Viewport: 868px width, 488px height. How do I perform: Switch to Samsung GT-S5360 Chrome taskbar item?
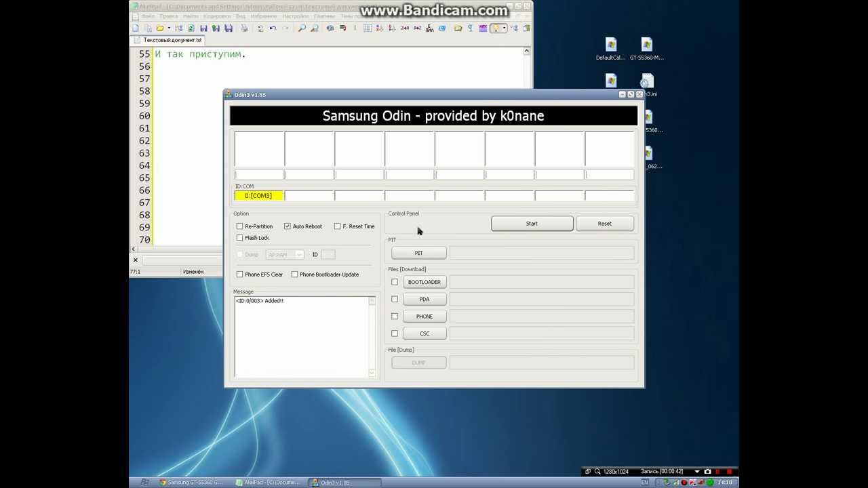pyautogui.click(x=191, y=483)
